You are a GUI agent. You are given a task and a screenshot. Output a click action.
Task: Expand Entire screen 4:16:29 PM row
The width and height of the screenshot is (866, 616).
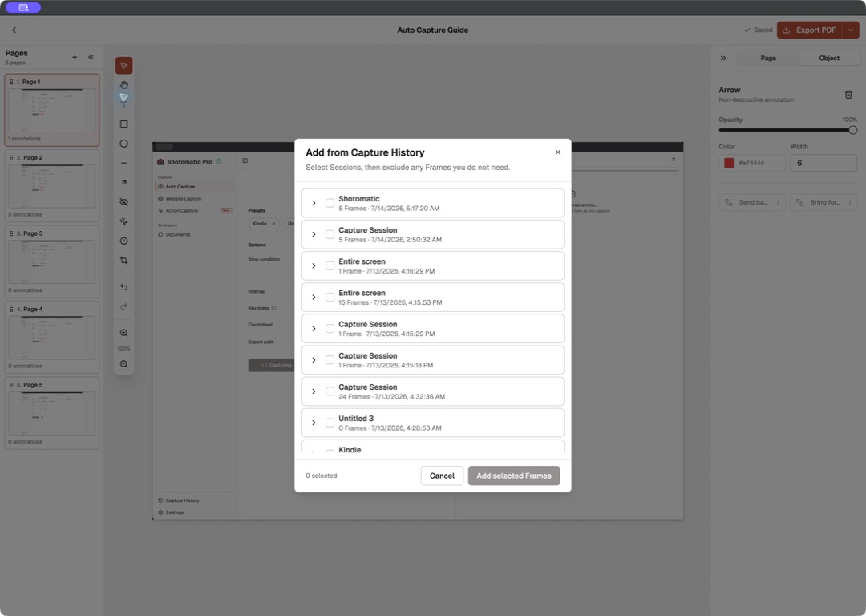314,266
